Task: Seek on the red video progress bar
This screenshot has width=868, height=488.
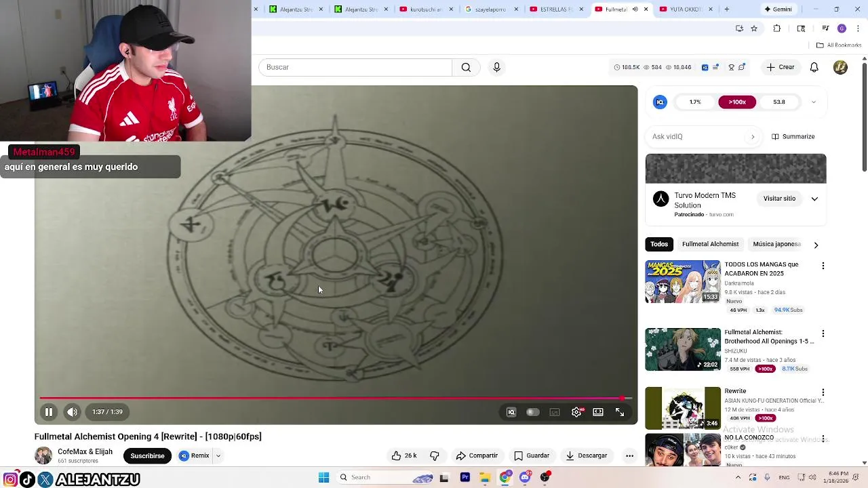Action: point(336,399)
